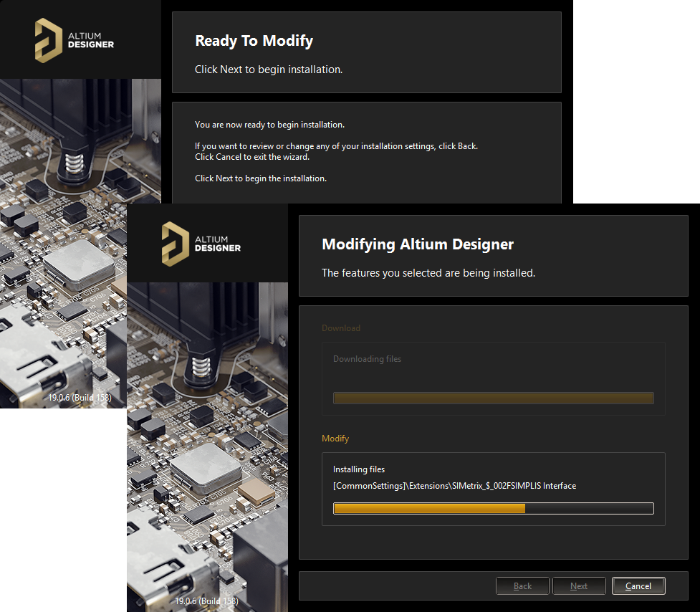Click the 'Click Next to begin installation.' subtitle
The height and width of the screenshot is (612, 700).
pos(269,70)
